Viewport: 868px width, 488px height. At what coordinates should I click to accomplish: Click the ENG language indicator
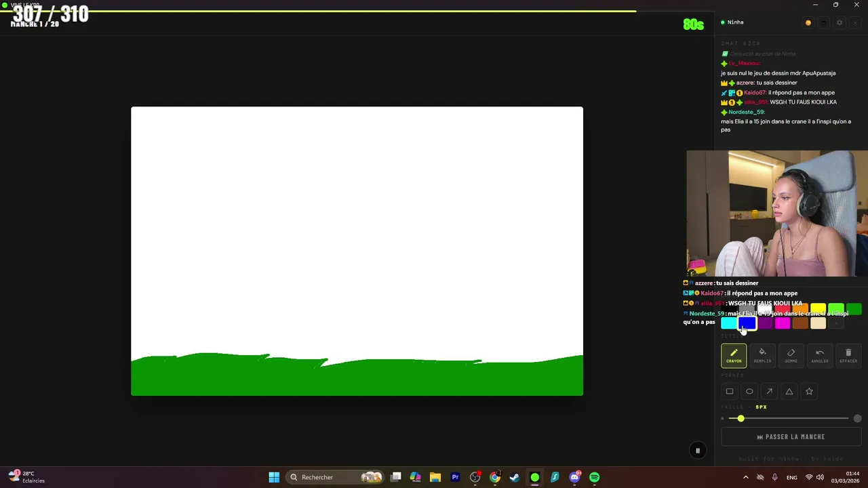792,477
